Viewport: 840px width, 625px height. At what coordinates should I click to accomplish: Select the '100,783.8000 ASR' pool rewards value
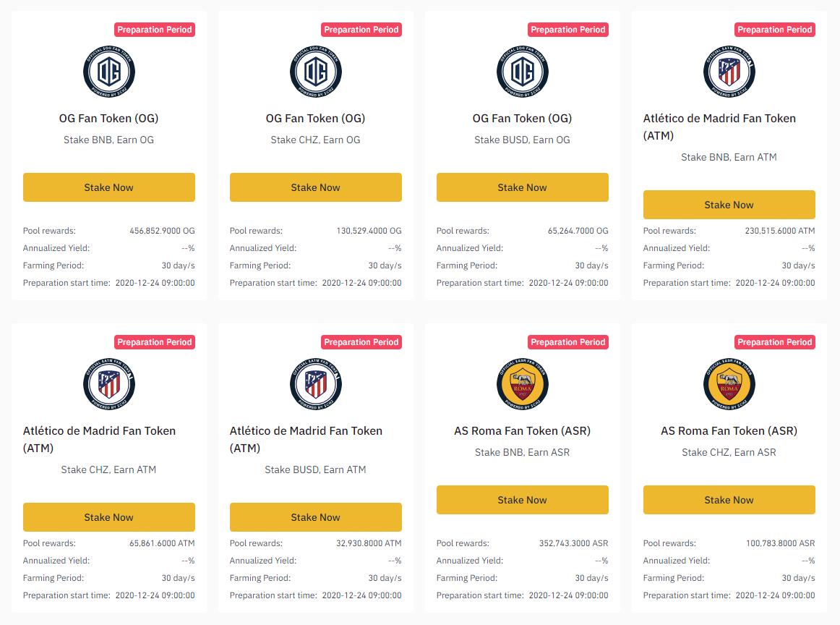coord(781,543)
